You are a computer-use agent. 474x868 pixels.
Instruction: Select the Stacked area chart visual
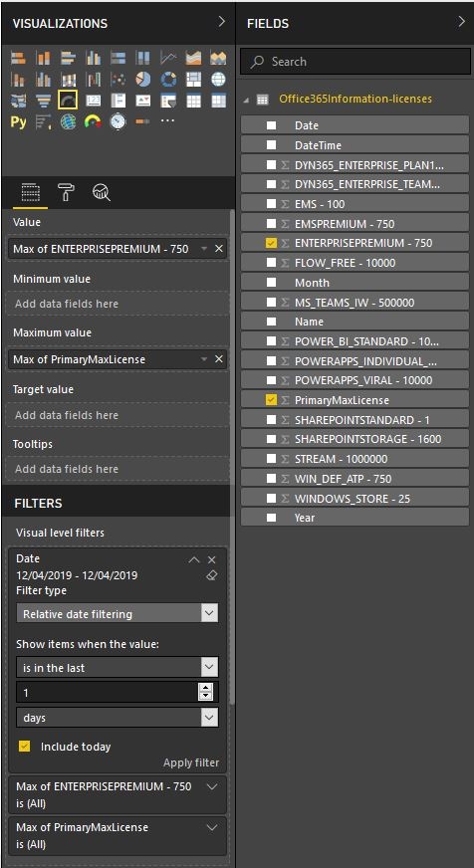pyautogui.click(x=218, y=58)
